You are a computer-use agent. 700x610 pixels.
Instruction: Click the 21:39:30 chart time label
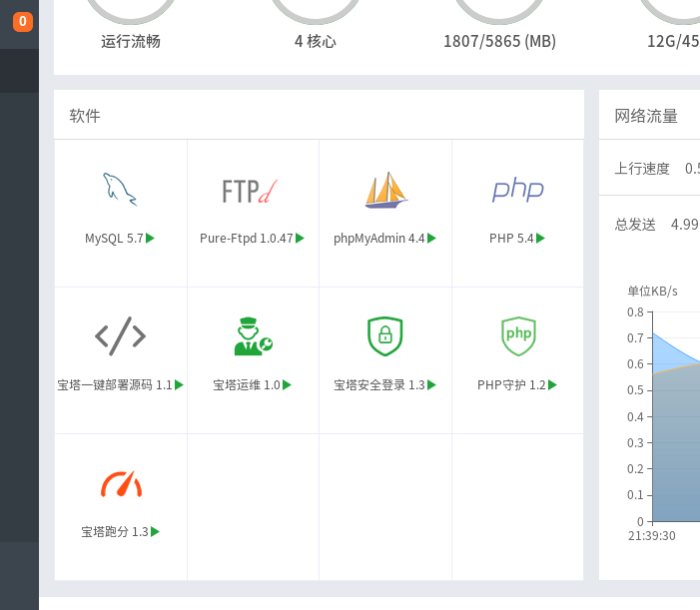click(x=652, y=535)
